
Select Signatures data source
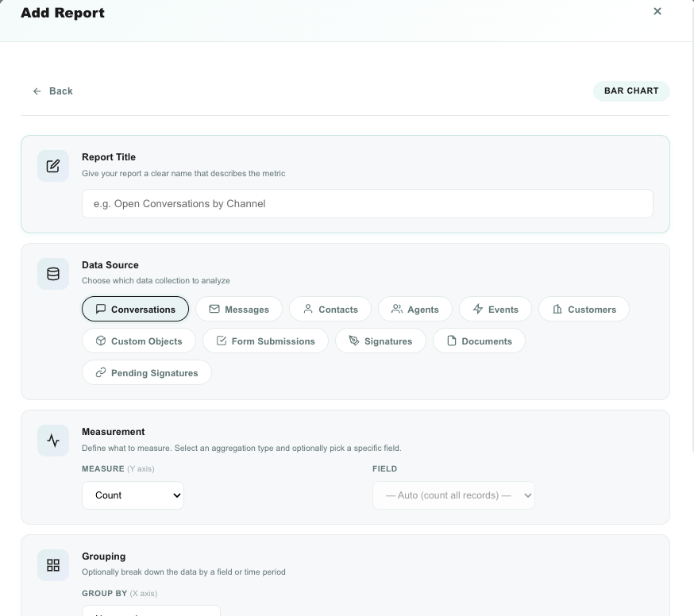(x=380, y=341)
